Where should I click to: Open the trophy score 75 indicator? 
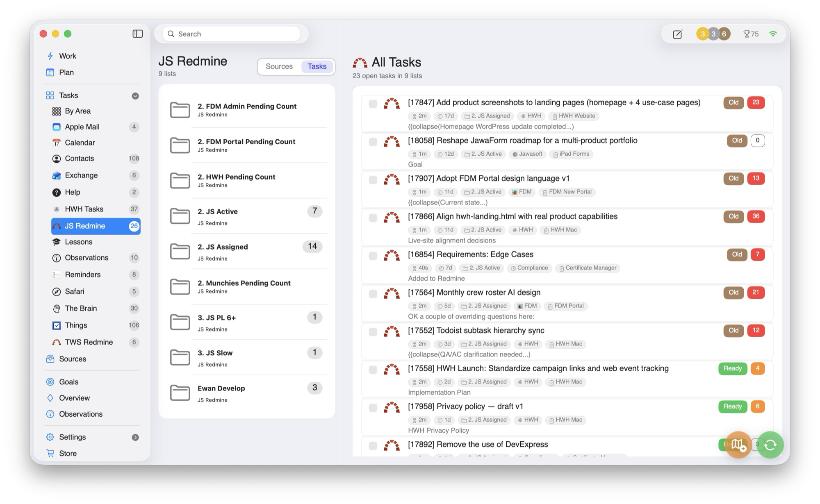[751, 34]
